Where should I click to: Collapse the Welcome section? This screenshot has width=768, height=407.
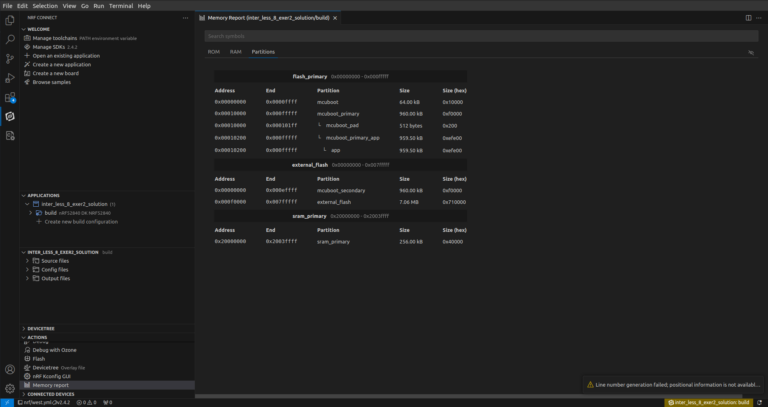23,29
